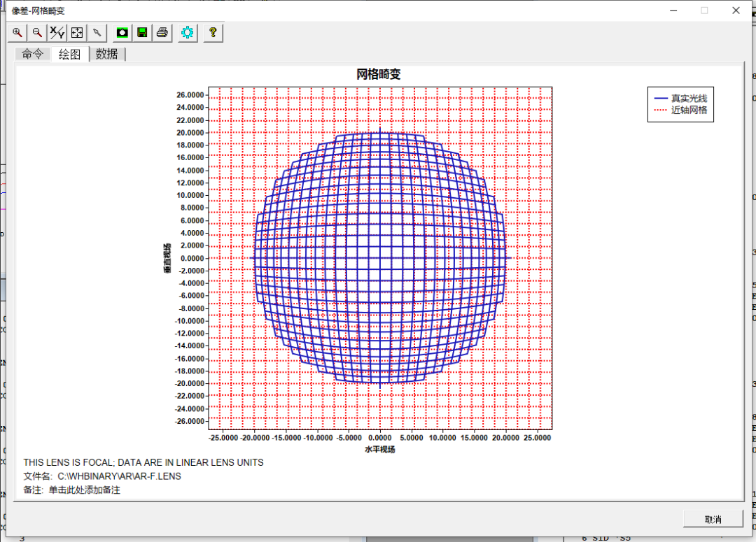
Task: Open help with the question mark icon
Action: pos(213,33)
